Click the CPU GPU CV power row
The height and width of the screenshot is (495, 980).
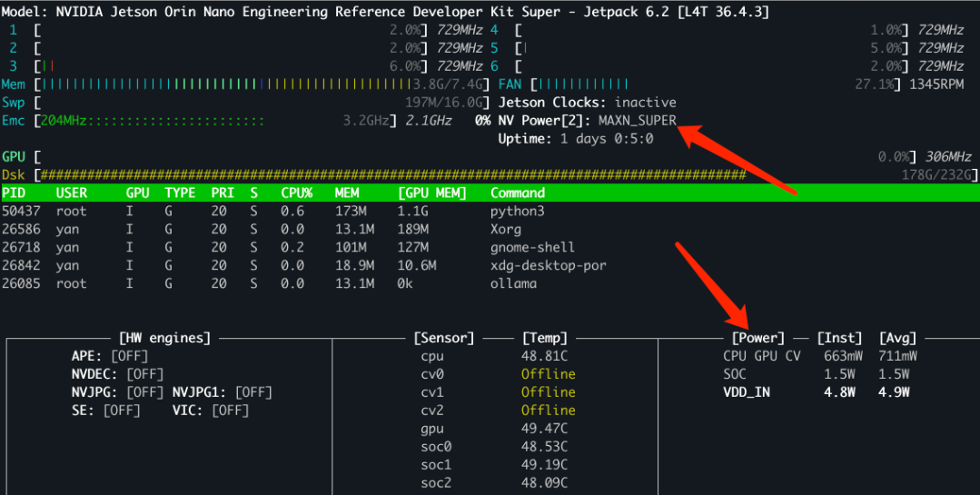pyautogui.click(x=820, y=356)
